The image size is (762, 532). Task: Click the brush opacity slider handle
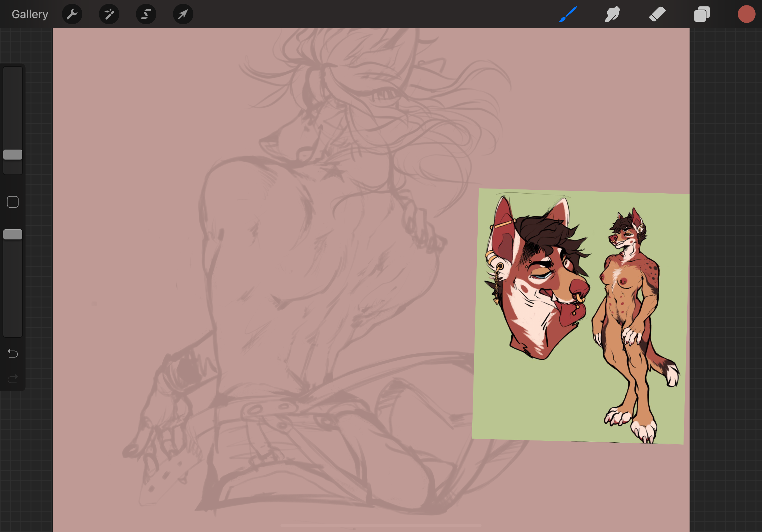pos(13,234)
